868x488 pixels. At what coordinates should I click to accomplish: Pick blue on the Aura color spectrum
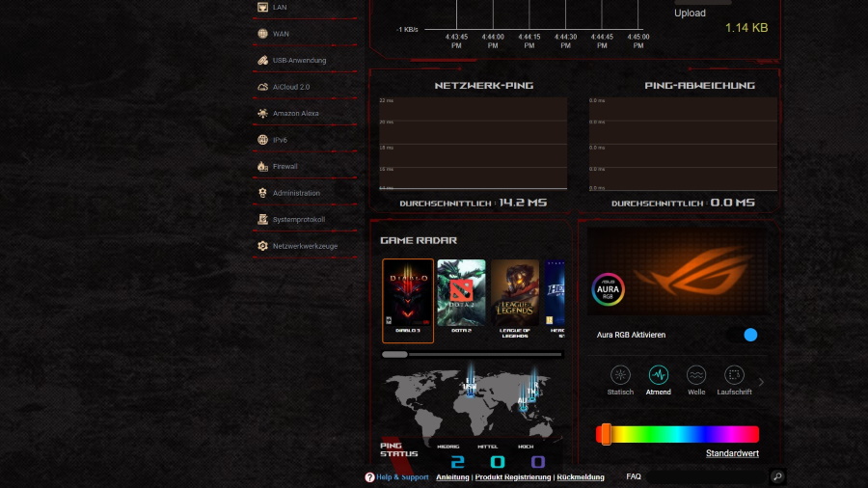pos(705,434)
